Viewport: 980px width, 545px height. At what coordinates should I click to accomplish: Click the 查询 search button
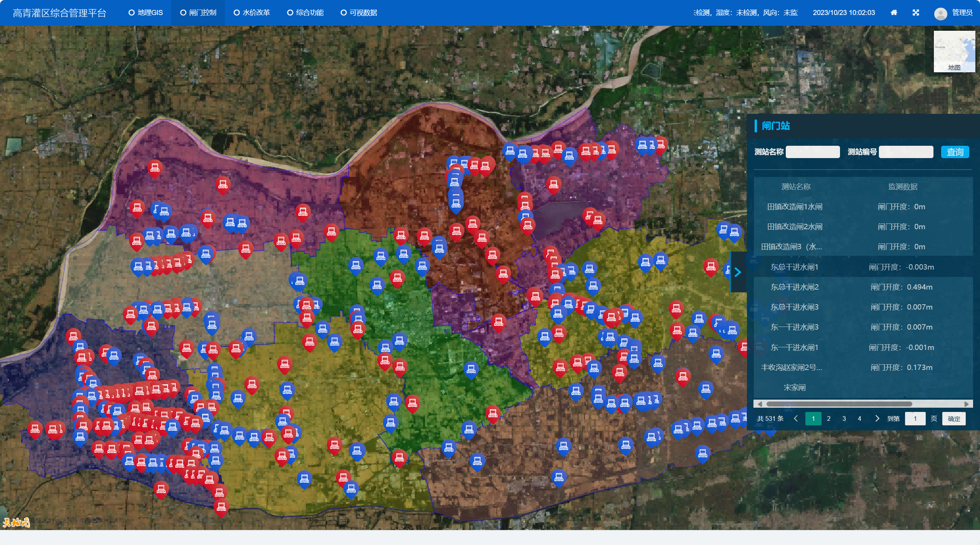[x=955, y=152]
